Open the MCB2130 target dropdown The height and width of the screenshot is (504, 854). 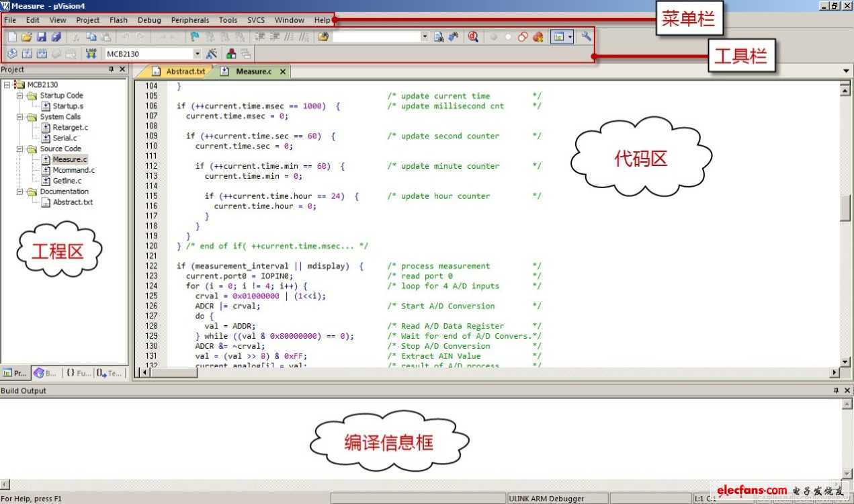pos(197,54)
